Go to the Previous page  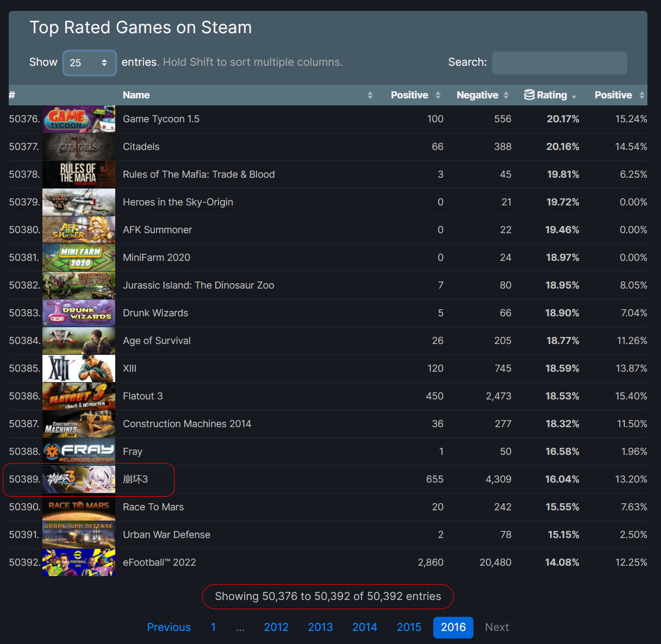point(169,628)
